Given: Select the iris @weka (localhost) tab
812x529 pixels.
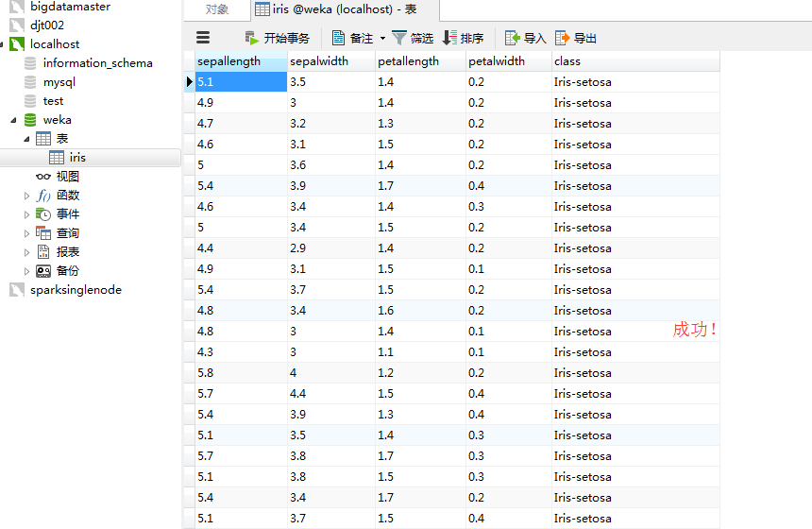Looking at the screenshot, I should point(345,9).
